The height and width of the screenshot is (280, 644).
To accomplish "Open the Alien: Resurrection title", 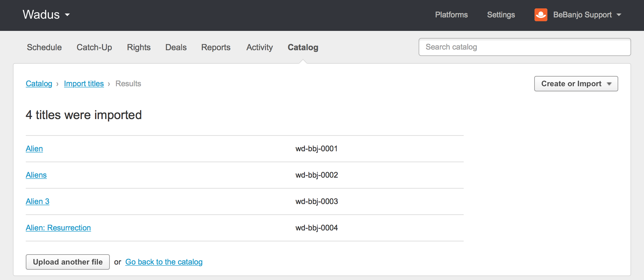I will [x=58, y=228].
